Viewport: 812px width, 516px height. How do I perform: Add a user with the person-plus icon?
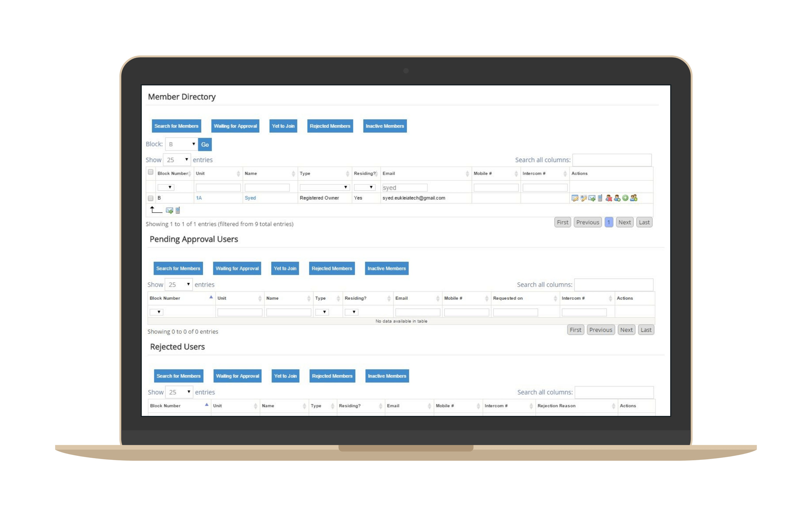click(x=617, y=198)
